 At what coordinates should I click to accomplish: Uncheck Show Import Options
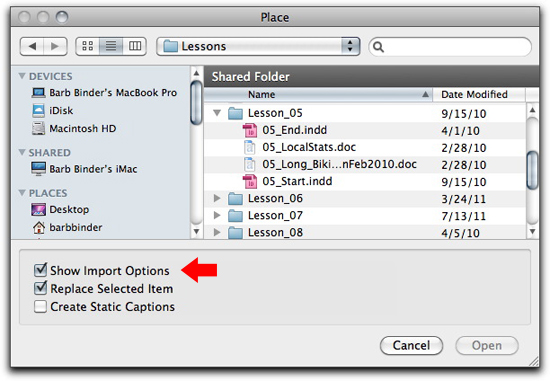(40, 270)
